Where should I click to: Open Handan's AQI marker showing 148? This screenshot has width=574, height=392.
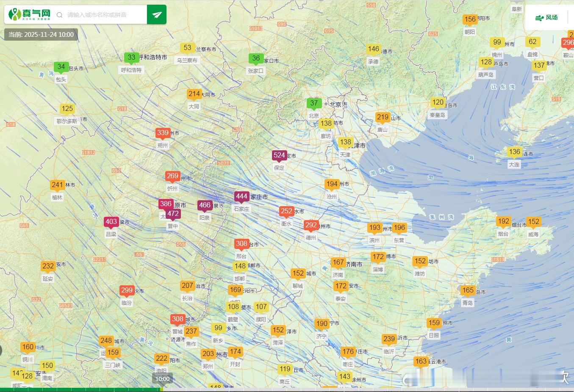pos(240,267)
